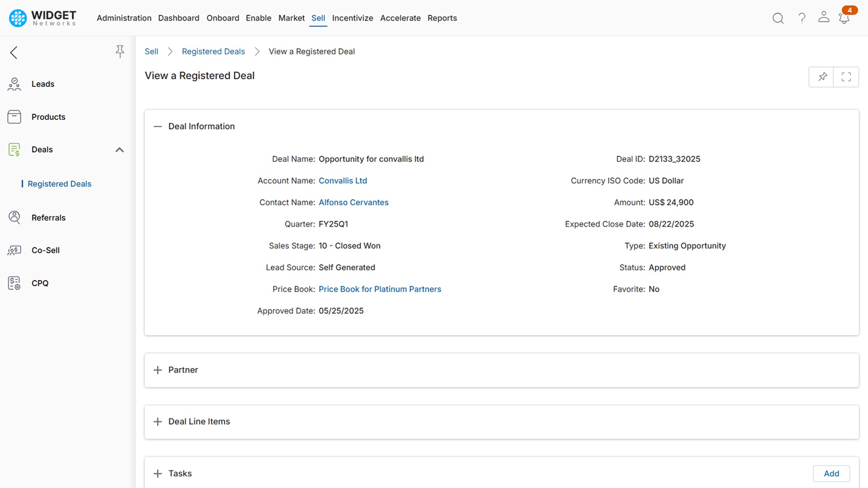Image resolution: width=868 pixels, height=488 pixels.
Task: Open CPQ in the sidebar
Action: 40,283
